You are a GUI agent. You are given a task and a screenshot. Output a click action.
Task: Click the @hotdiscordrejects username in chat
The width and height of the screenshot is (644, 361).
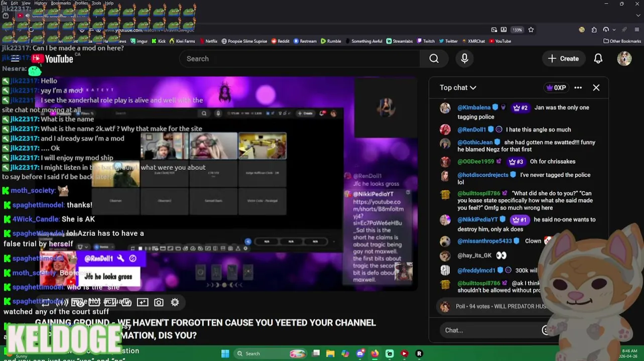[483, 175]
